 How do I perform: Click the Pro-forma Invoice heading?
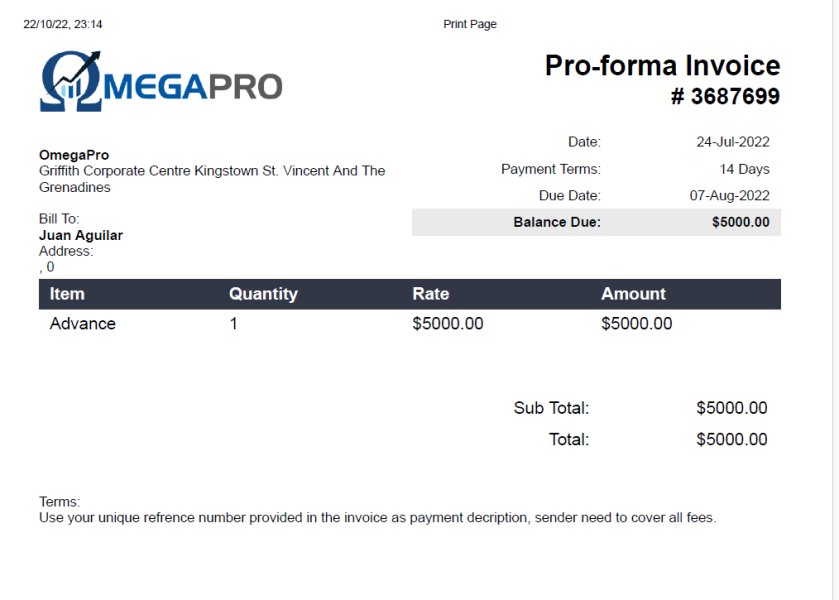click(x=662, y=66)
